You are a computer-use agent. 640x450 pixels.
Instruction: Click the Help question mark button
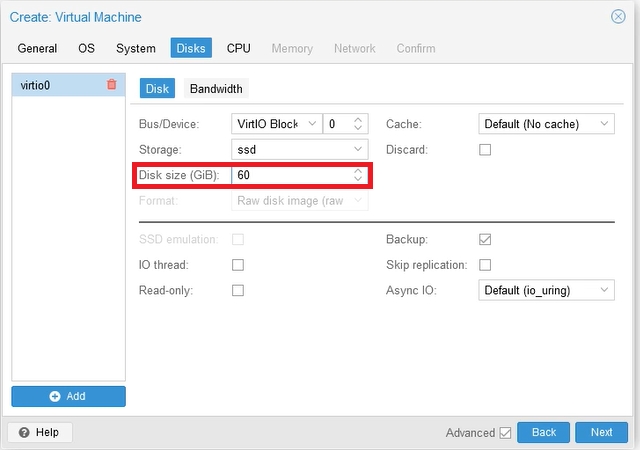pos(39,432)
